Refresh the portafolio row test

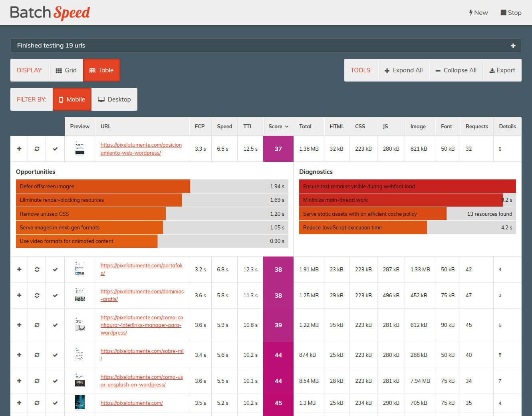tap(37, 269)
